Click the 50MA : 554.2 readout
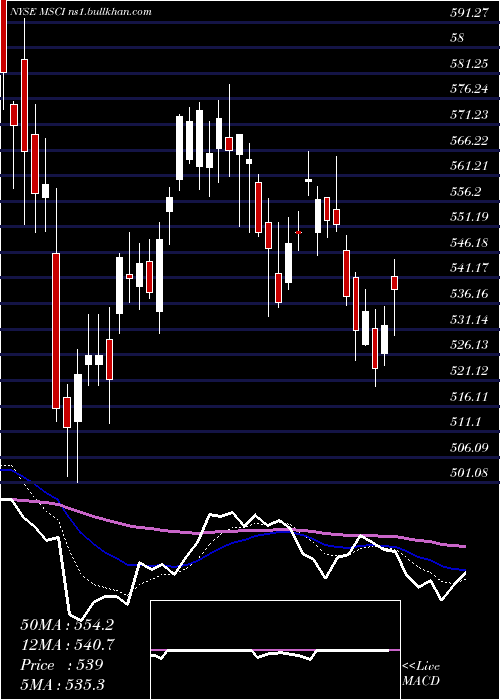The height and width of the screenshot is (700, 500). coord(67,625)
